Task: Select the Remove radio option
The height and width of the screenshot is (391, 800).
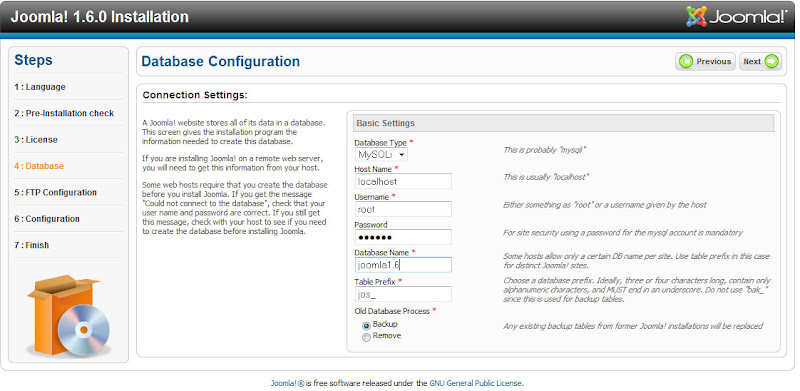Action: (366, 337)
